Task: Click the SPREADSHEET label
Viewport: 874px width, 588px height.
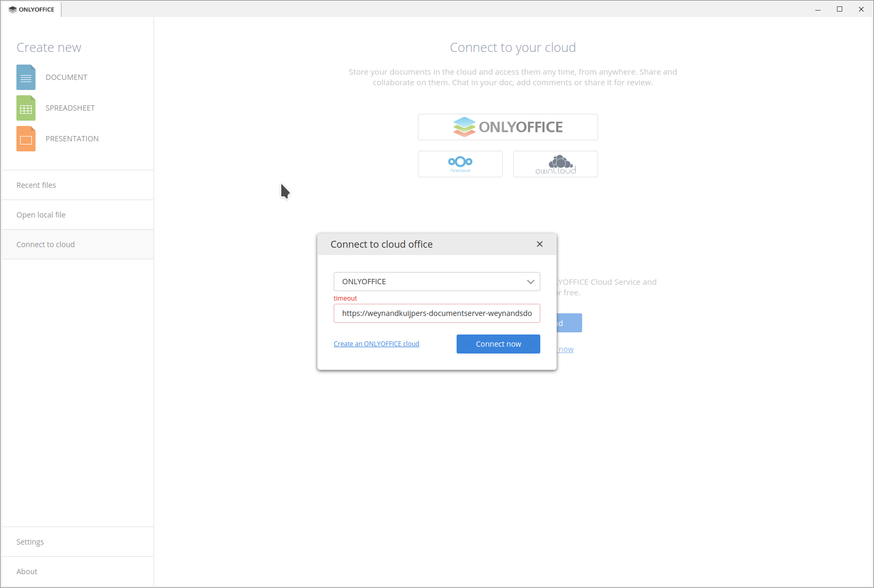Action: [x=70, y=108]
